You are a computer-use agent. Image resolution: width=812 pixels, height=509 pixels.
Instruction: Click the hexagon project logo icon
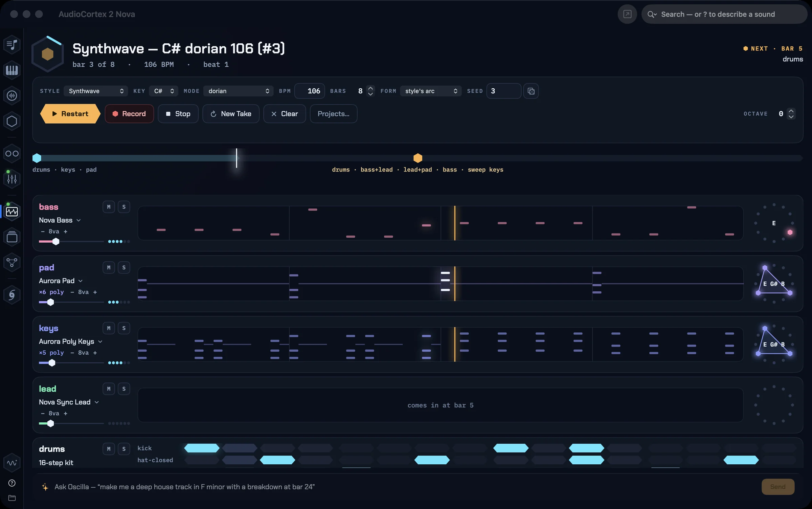pyautogui.click(x=48, y=54)
